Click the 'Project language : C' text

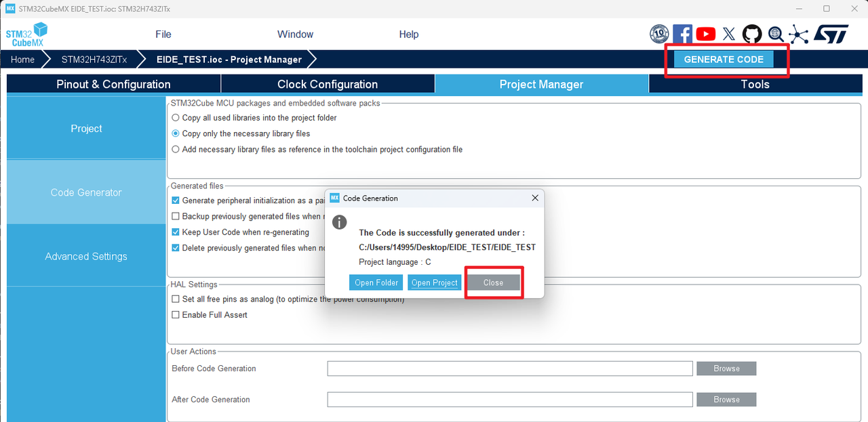[x=395, y=262]
